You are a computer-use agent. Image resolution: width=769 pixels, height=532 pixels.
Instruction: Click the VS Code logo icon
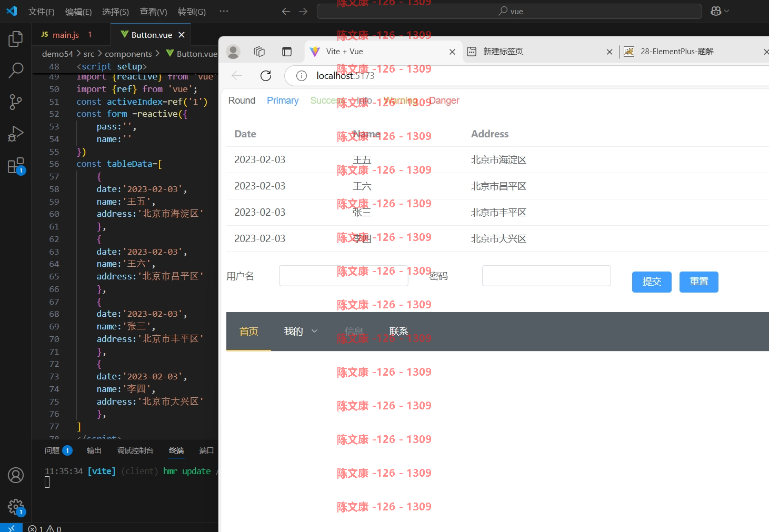(x=12, y=11)
